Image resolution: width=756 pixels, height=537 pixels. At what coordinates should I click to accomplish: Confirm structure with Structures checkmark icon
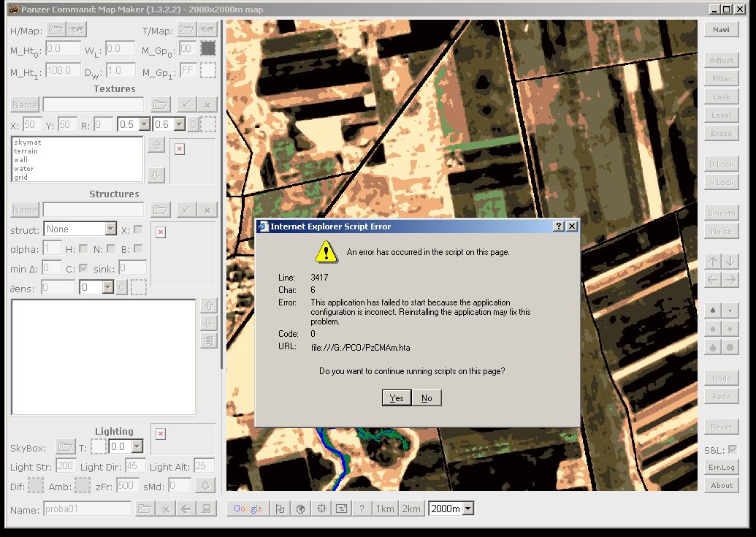pyautogui.click(x=186, y=210)
